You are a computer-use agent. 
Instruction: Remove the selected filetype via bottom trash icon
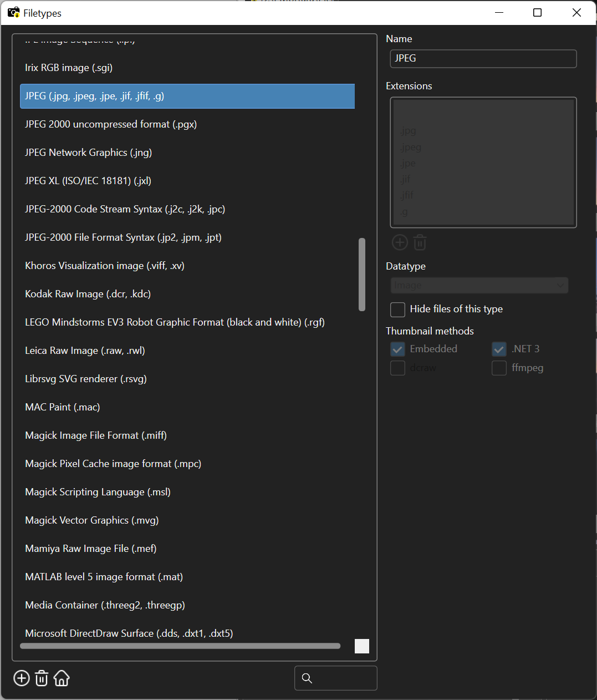click(41, 678)
